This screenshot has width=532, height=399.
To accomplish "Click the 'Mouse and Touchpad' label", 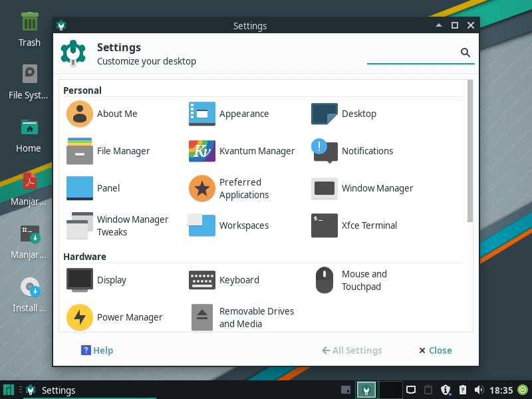I will 364,280.
